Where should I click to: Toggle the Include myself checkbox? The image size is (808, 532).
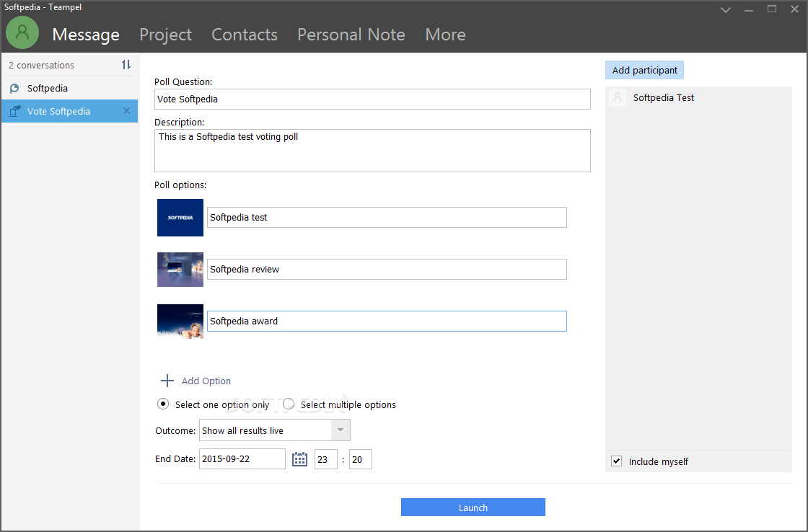[616, 461]
